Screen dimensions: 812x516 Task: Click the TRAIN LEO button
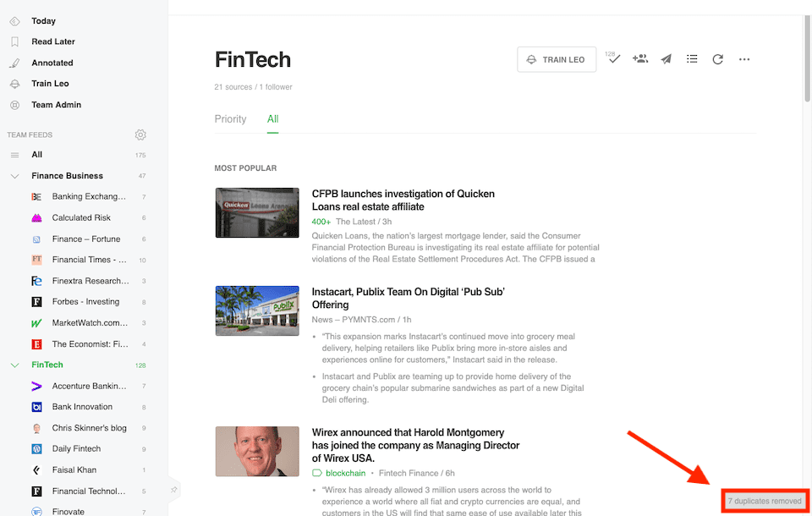pos(557,59)
